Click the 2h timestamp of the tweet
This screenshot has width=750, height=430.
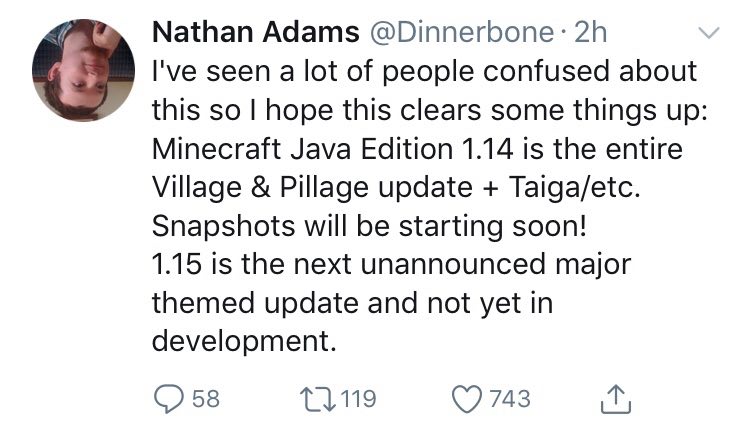pos(590,34)
